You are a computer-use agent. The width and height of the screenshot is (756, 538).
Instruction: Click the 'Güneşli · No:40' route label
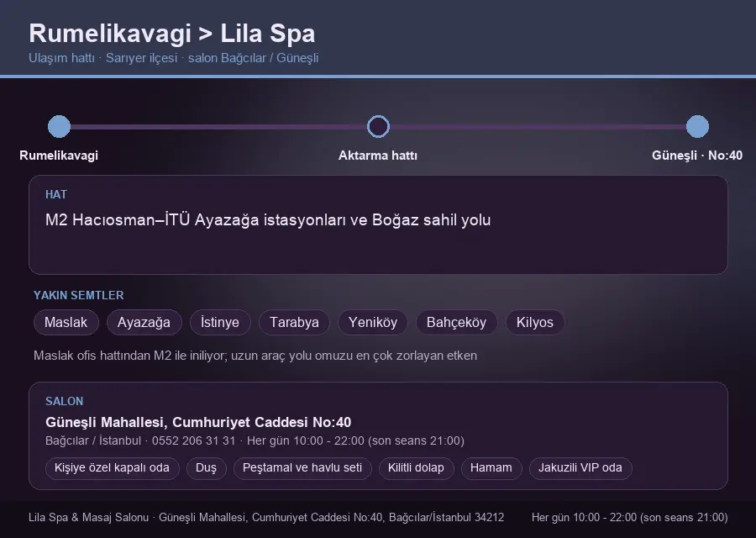pos(697,156)
